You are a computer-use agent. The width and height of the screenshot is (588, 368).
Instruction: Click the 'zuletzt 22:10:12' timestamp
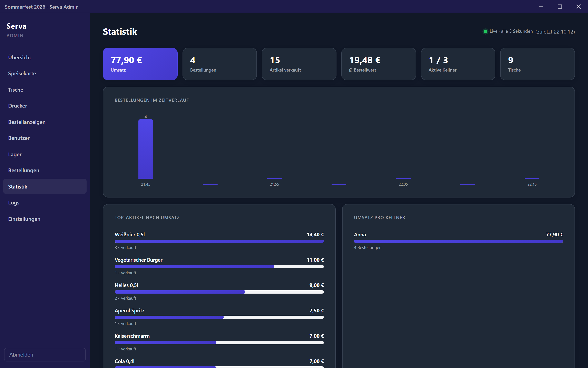555,32
